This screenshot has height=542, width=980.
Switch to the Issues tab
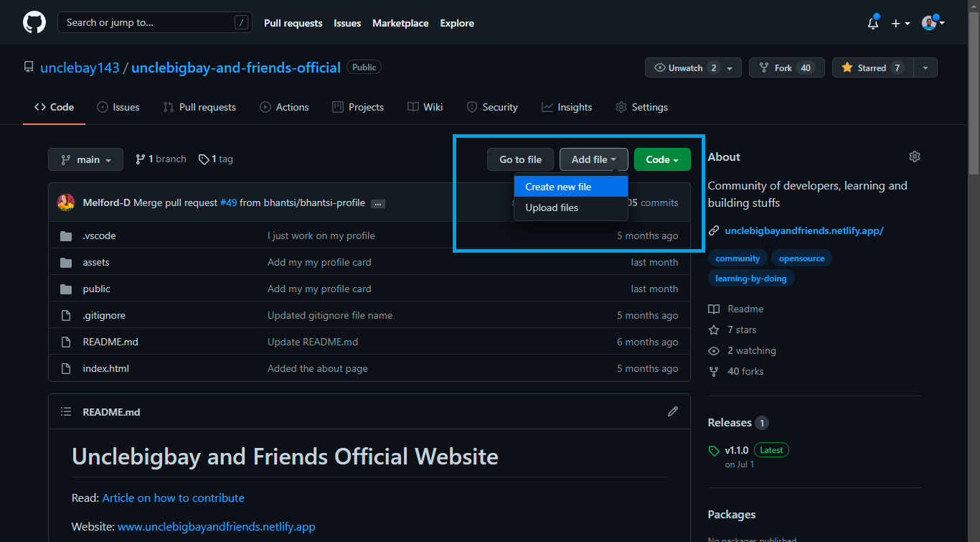[118, 107]
